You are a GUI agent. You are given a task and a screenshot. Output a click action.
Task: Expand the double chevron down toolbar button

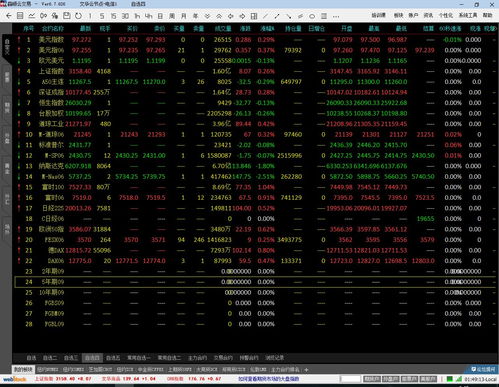click(207, 16)
